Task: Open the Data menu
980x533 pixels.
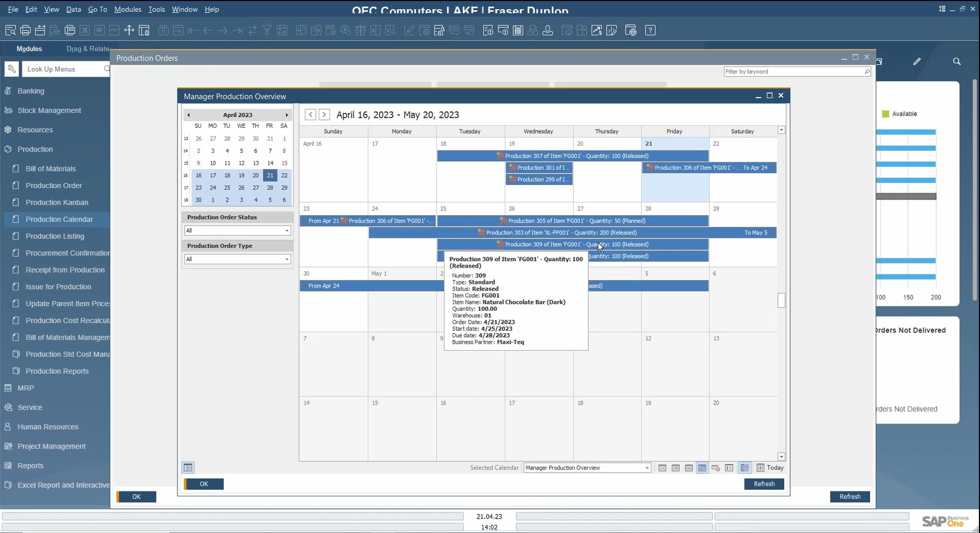Action: click(73, 9)
